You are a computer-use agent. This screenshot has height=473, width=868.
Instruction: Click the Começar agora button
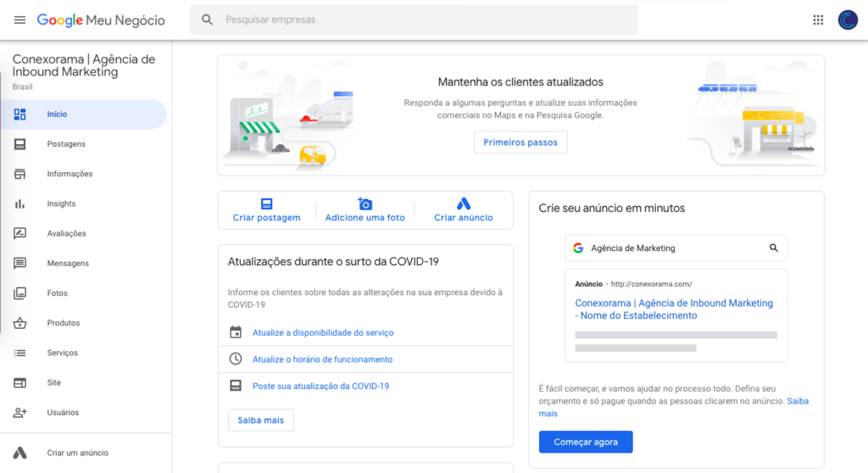tap(586, 442)
